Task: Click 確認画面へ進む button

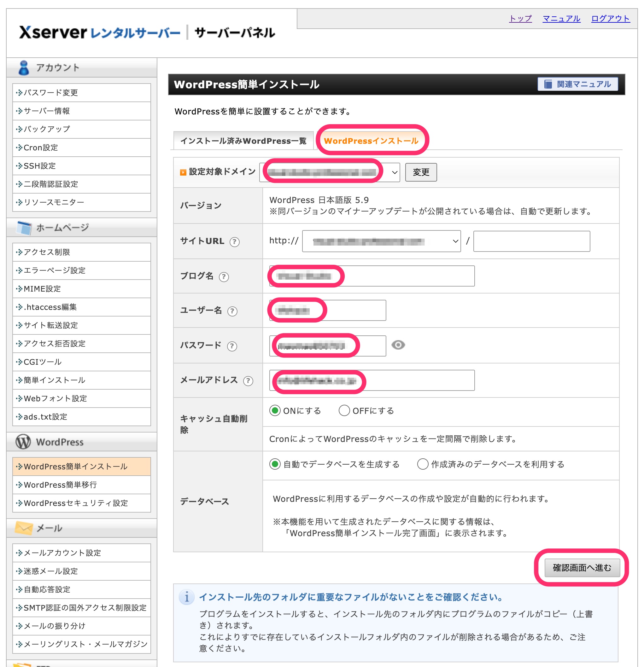Action: point(582,568)
